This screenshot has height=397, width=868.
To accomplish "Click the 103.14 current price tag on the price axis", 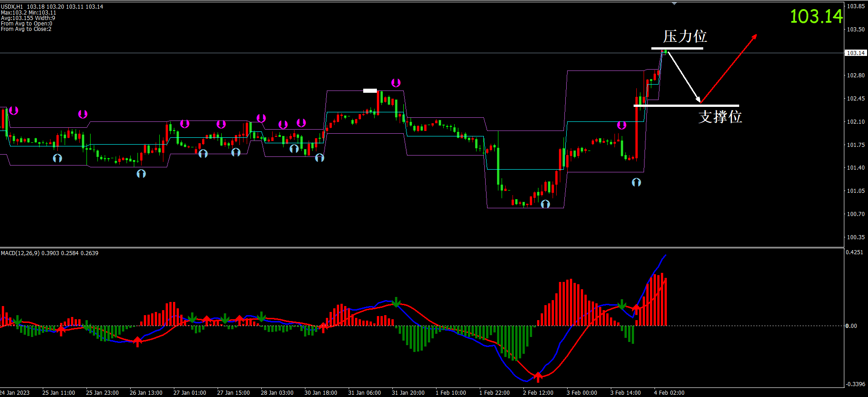I will [855, 53].
